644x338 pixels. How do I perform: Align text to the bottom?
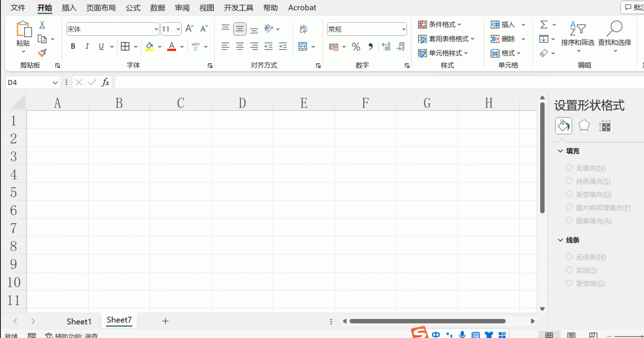pos(254,29)
